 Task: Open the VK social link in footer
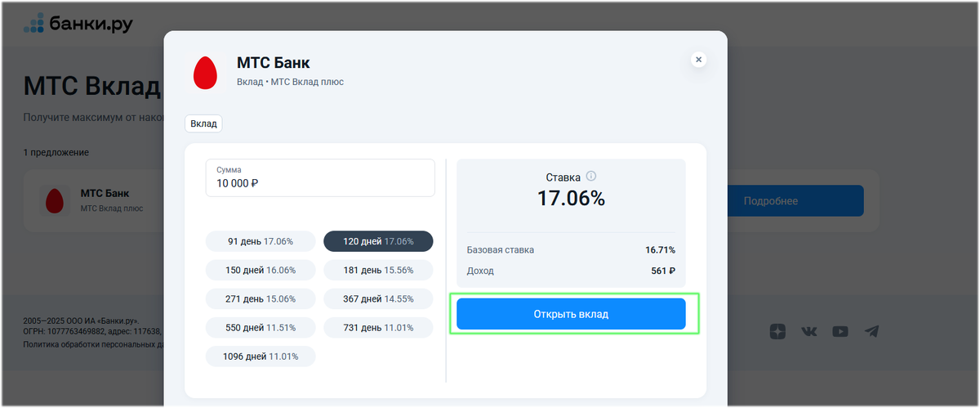808,331
